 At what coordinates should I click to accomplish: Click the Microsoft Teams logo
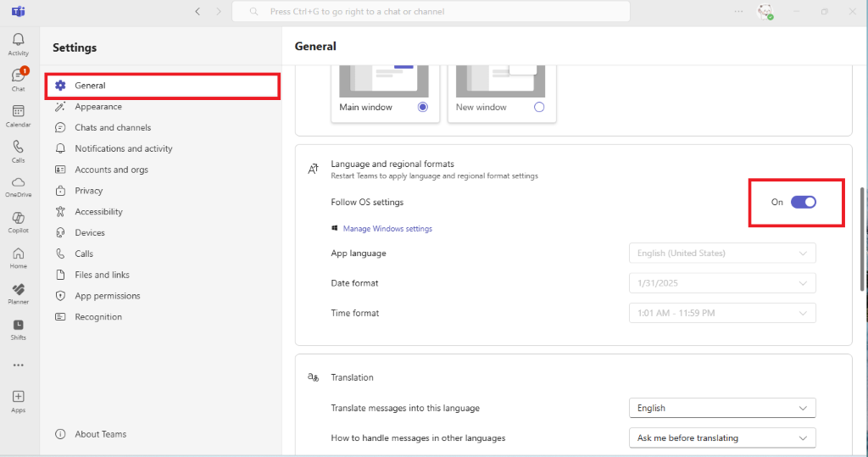click(19, 11)
